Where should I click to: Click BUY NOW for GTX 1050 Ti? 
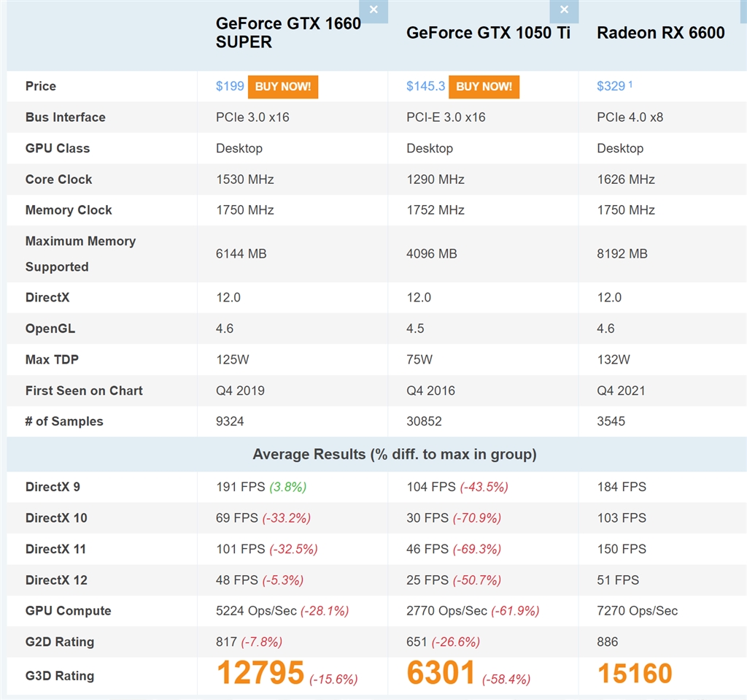click(484, 87)
